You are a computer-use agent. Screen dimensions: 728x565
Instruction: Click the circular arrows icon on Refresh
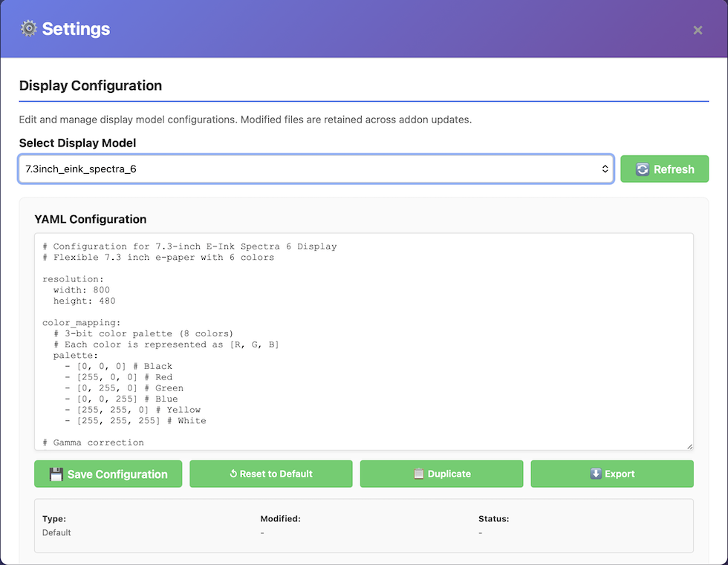[x=642, y=169]
